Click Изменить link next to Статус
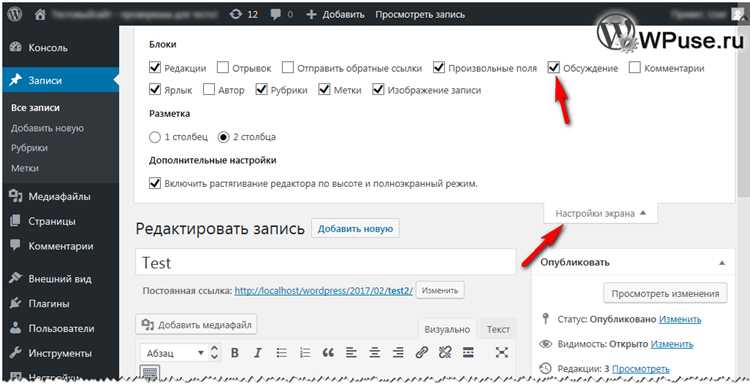 coord(680,319)
